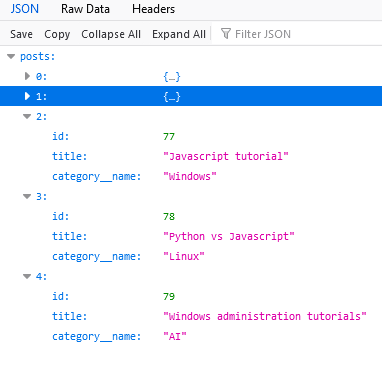This screenshot has height=365, width=382.
Task: Click the collapsed {…} value of item 1
Action: [x=172, y=96]
